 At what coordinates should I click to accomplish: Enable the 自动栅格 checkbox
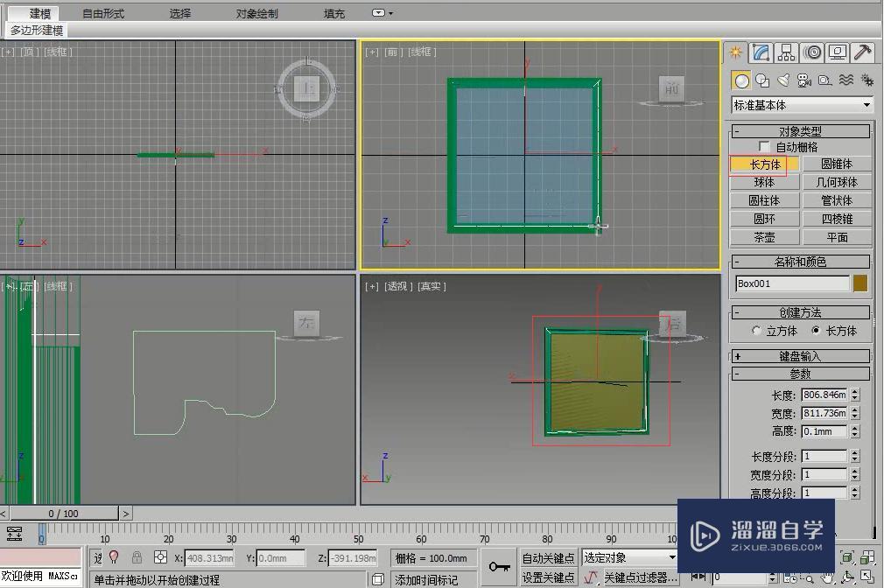764,147
